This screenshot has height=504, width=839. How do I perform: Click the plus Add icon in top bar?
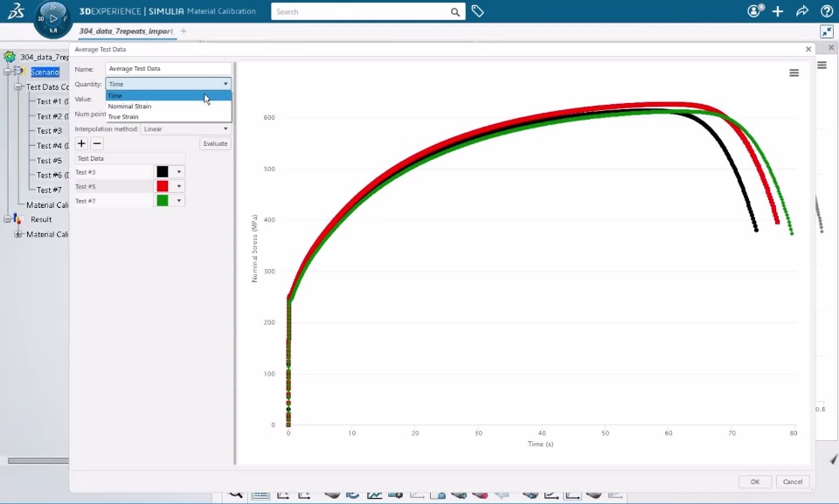pos(778,11)
